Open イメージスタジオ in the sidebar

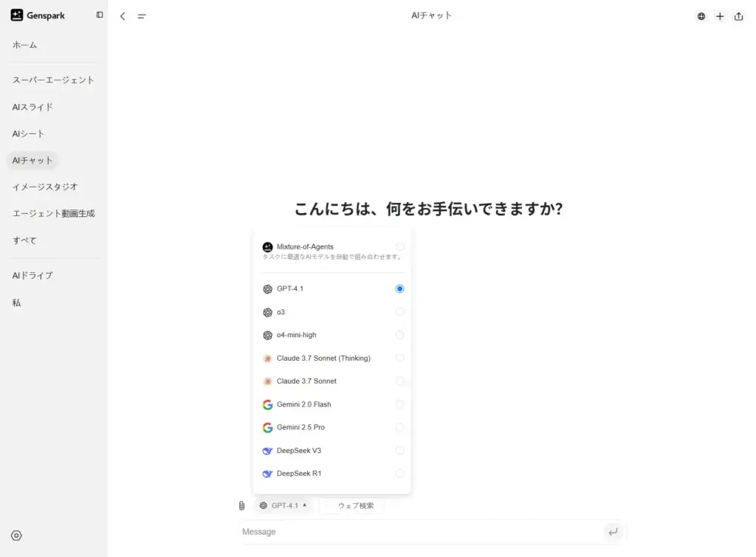(x=45, y=187)
